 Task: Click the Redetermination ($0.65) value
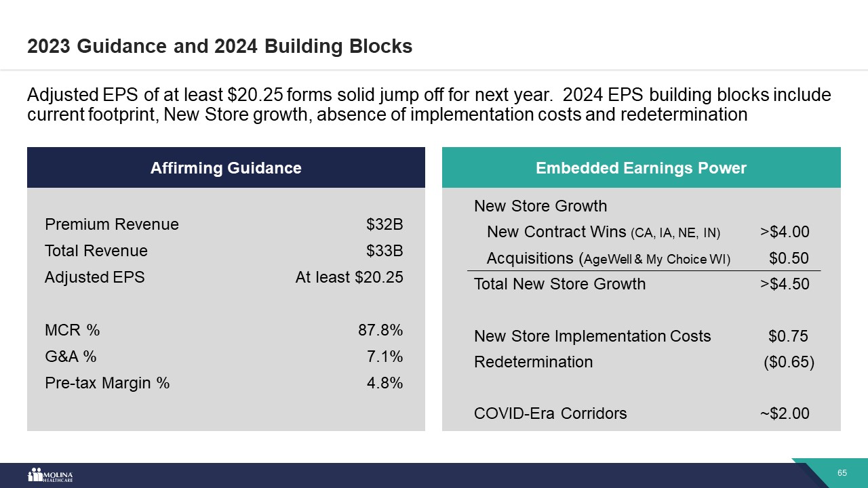789,362
